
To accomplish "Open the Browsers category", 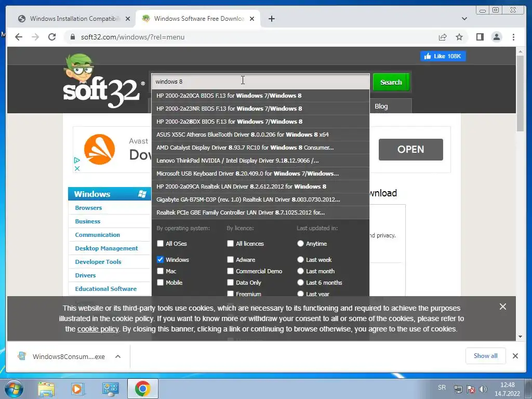I will click(x=88, y=208).
